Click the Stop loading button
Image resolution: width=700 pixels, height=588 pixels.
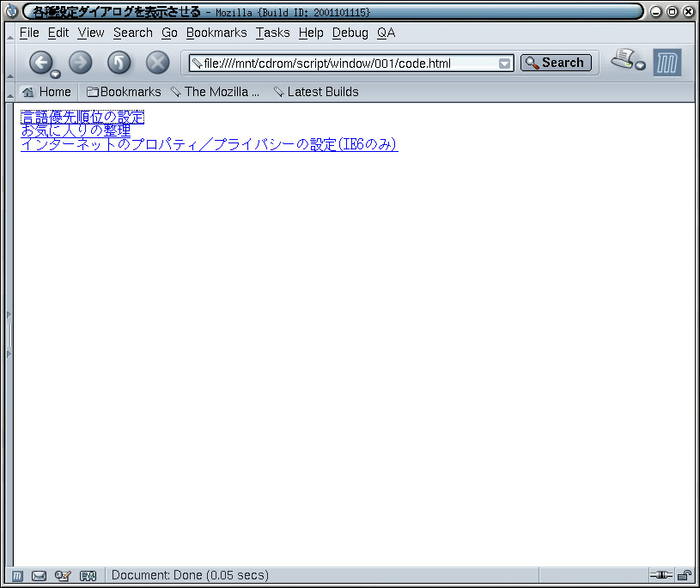coord(158,63)
